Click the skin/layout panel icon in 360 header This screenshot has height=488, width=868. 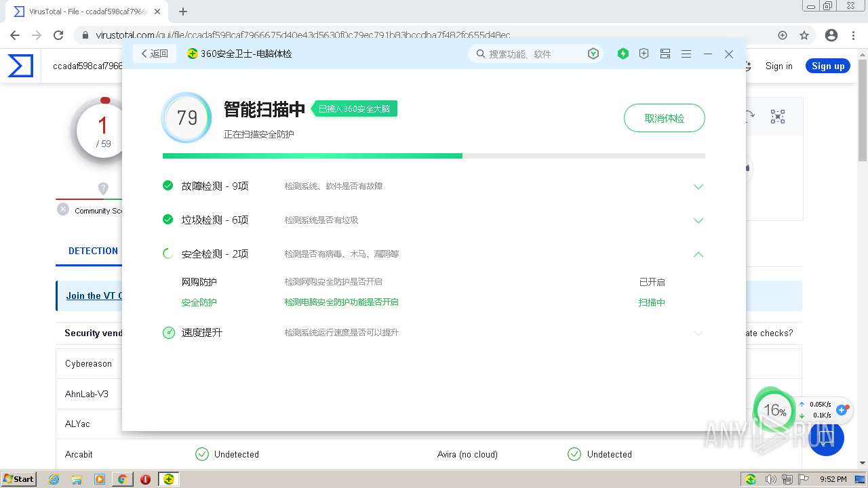[x=665, y=54]
